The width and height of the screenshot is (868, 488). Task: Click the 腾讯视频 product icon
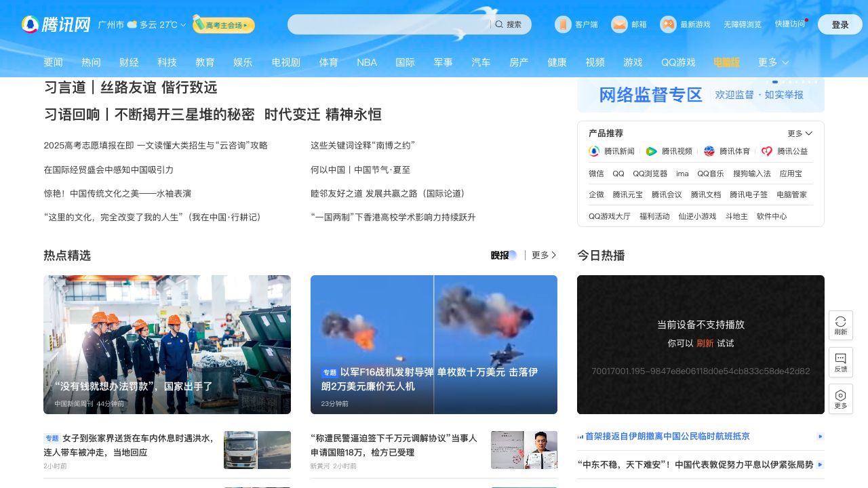click(651, 151)
